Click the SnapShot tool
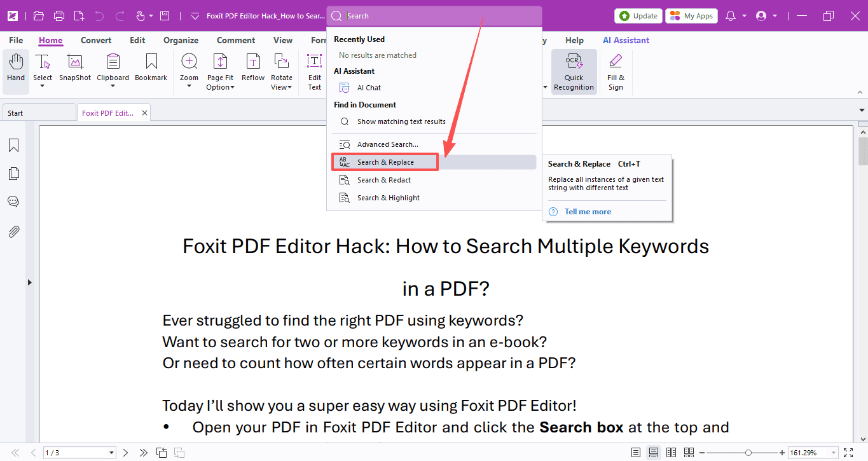868x461 pixels. click(x=75, y=68)
